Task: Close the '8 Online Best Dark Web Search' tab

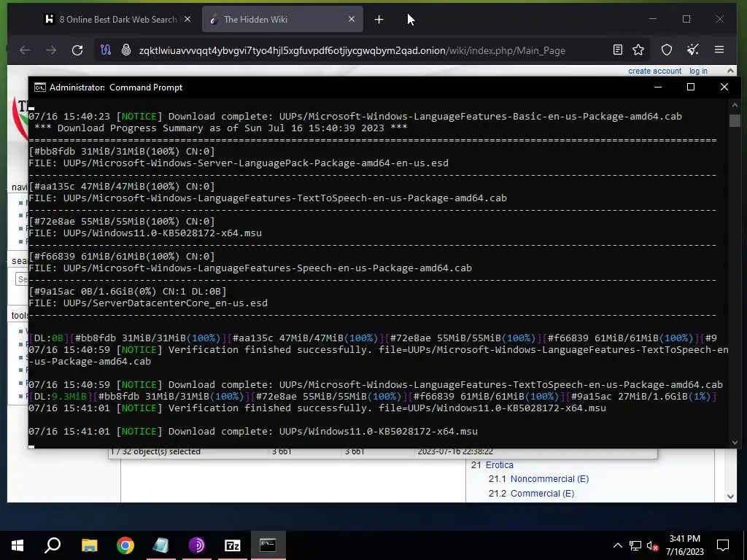Action: [x=187, y=19]
